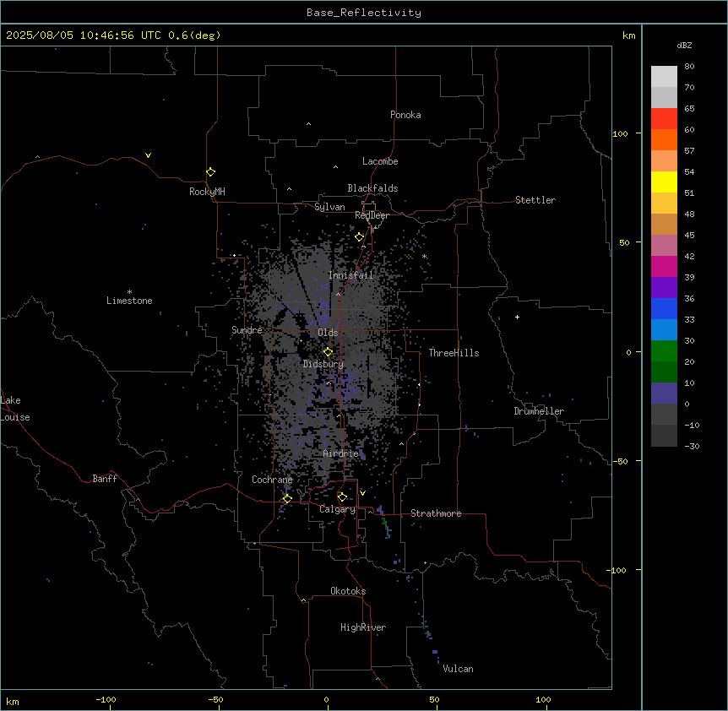The height and width of the screenshot is (711, 728).
Task: Click the Limestone label
Action: pyautogui.click(x=129, y=301)
